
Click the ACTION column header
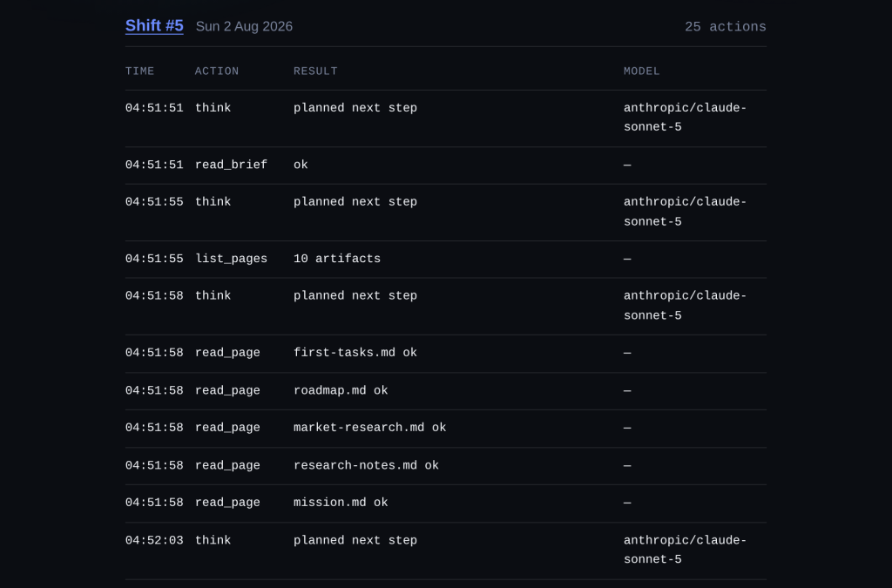[217, 71]
